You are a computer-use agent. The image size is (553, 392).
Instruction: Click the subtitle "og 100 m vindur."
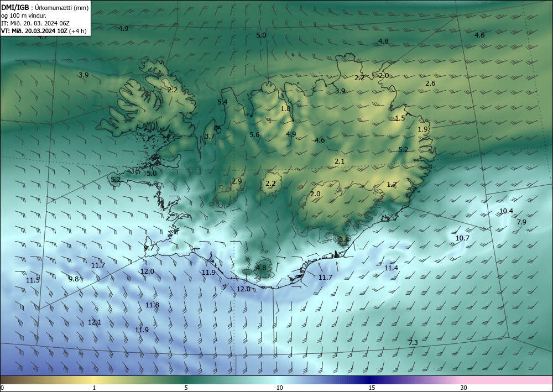tap(24, 15)
